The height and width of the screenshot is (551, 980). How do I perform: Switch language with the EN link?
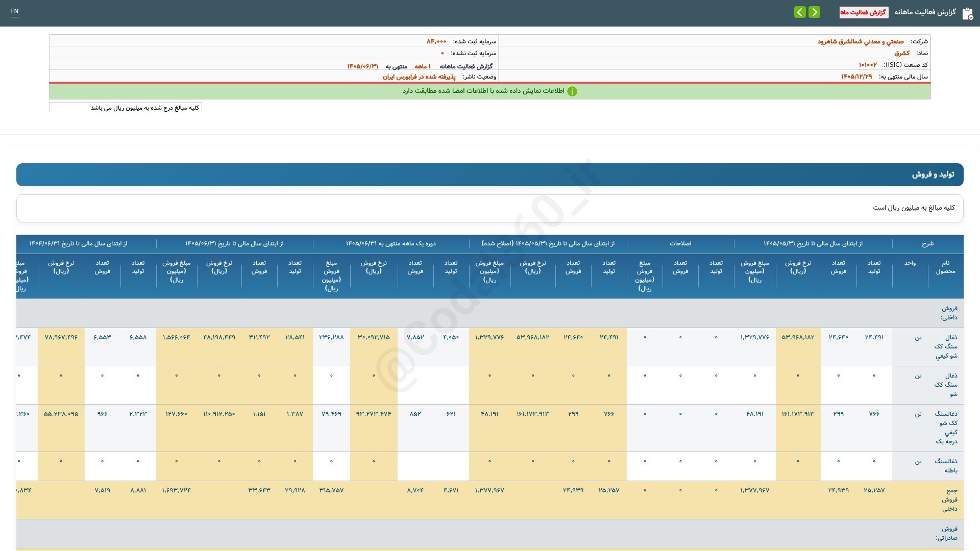[x=14, y=11]
